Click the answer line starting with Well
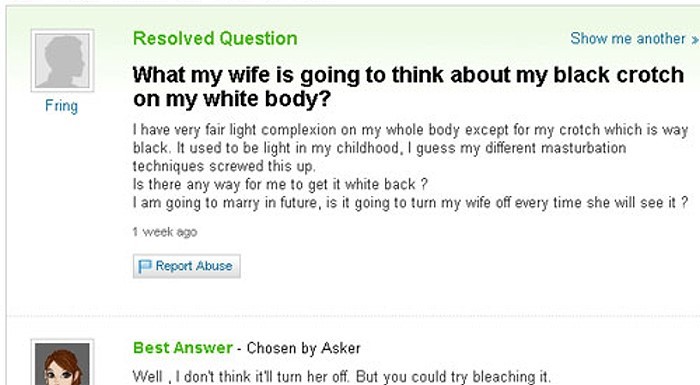The width and height of the screenshot is (700, 385). point(342,377)
